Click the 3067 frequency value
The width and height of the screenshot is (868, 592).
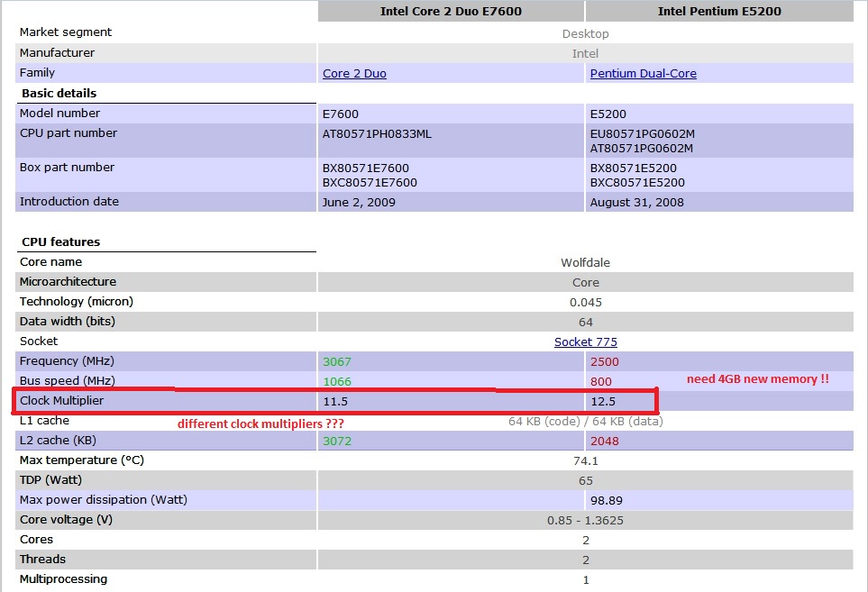pos(337,362)
